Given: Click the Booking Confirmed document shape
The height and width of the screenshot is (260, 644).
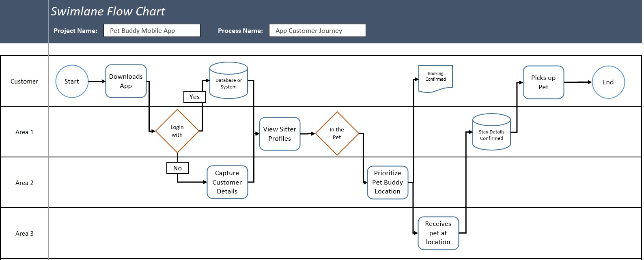Looking at the screenshot, I should (435, 78).
